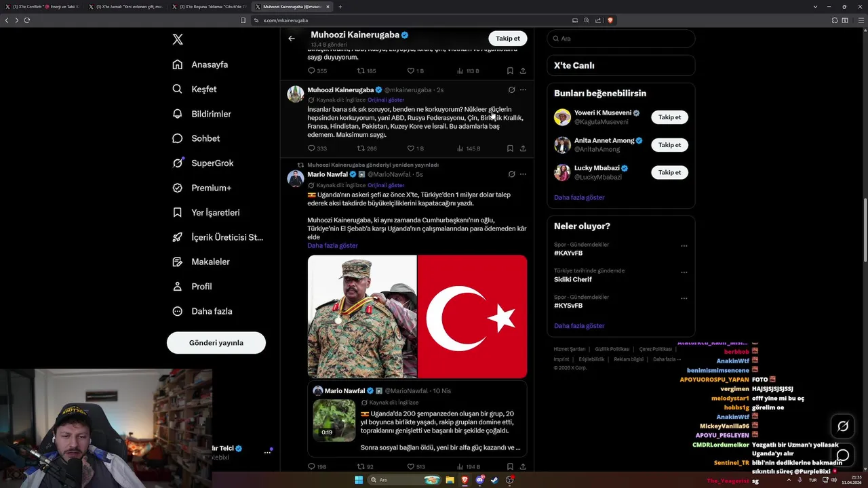Switch to the X'te Jurnal browser tab

pos(126,7)
